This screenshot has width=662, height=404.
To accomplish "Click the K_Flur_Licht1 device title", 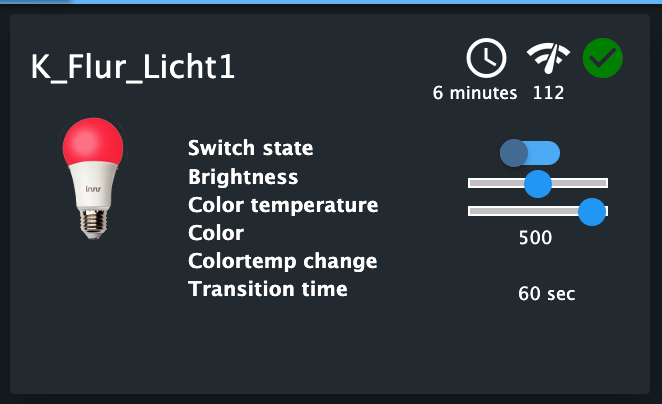I will pos(135,67).
